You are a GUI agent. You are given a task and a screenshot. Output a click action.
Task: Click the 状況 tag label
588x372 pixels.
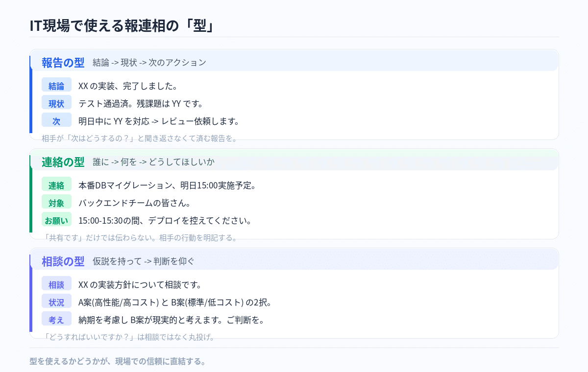[x=56, y=302]
